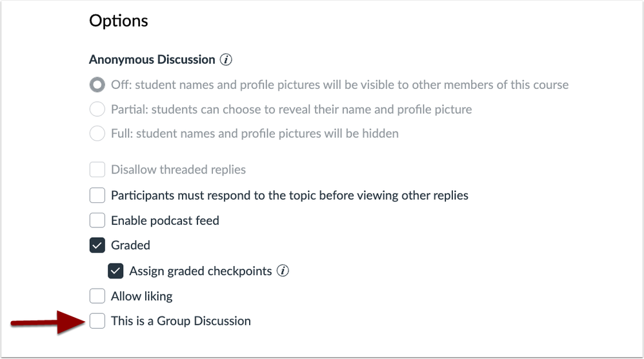Viewport: 644px width, 359px height.
Task: Click the 'Anonymous Discussion' section heading
Action: click(x=152, y=60)
